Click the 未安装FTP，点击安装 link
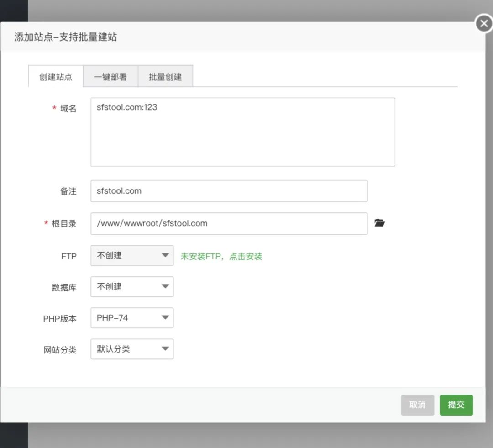The width and height of the screenshot is (493, 448). coord(221,256)
